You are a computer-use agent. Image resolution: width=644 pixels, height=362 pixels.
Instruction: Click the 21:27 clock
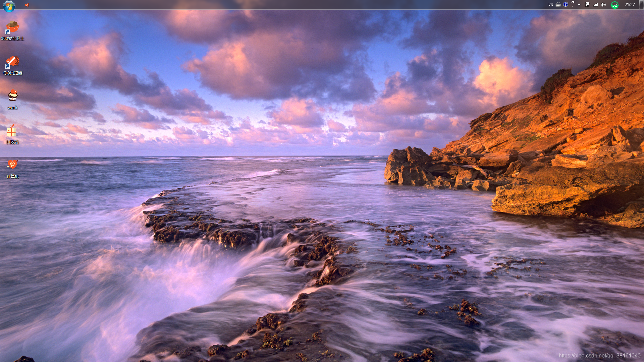pos(630,5)
